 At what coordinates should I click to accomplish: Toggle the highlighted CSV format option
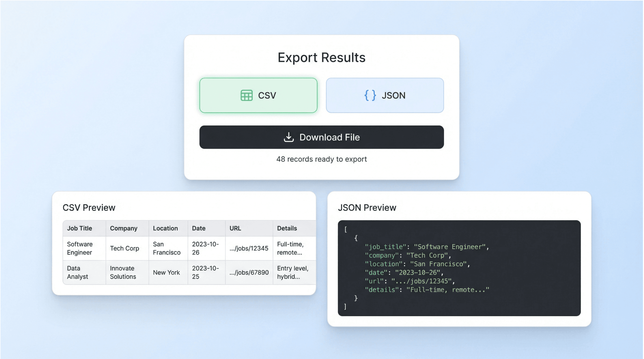click(258, 95)
